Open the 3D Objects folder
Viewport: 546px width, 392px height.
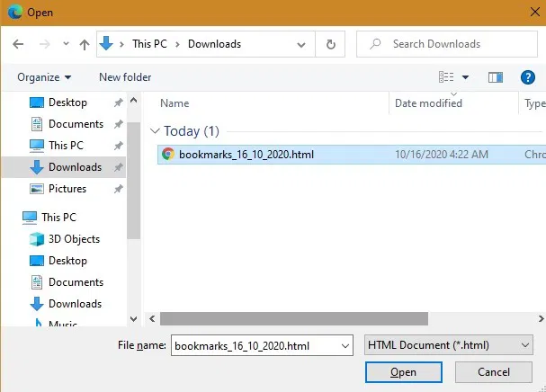65,239
